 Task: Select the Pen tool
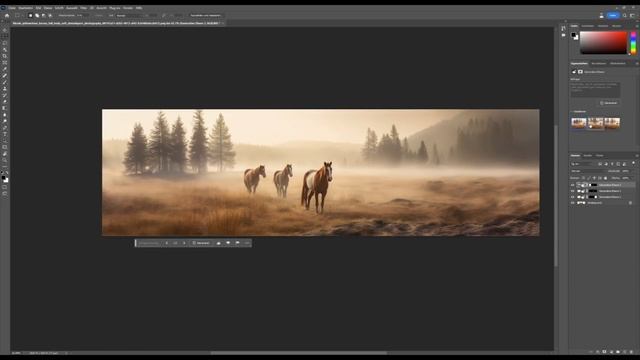pos(5,128)
